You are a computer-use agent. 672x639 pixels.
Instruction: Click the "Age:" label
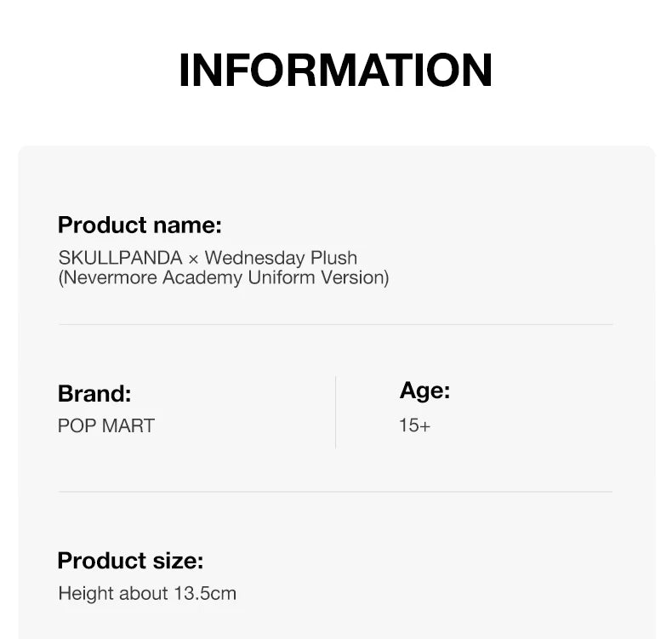tap(424, 391)
